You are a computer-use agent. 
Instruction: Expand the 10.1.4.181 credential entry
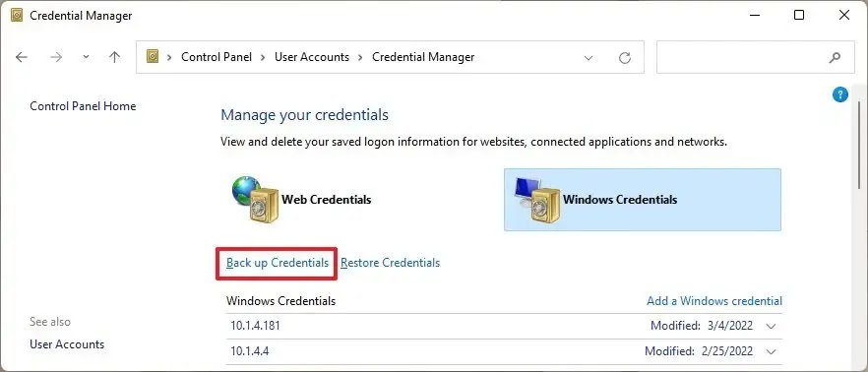click(771, 326)
